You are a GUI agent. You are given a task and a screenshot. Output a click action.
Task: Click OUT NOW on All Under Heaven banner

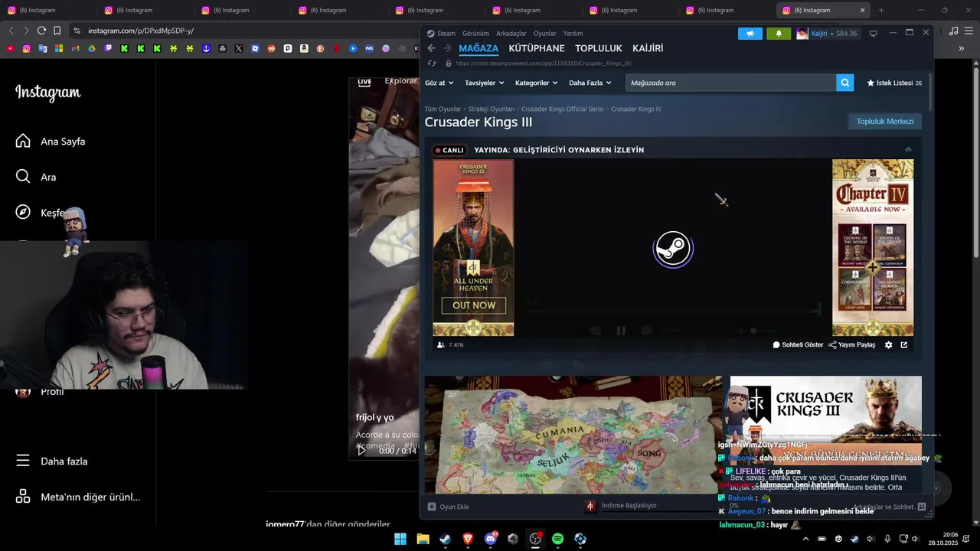[x=474, y=305]
